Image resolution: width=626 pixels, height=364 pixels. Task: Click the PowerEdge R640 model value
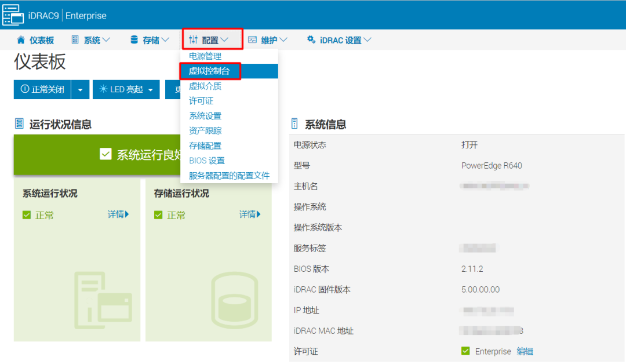pos(492,166)
